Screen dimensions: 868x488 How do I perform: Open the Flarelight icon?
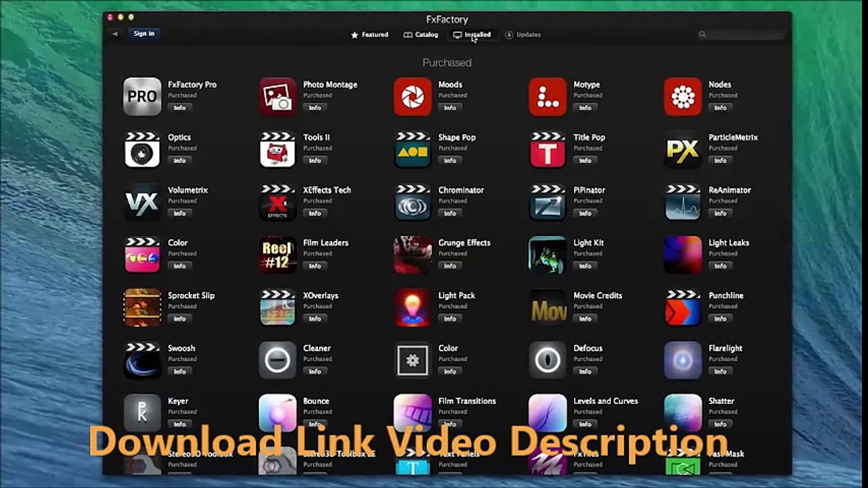tap(683, 360)
